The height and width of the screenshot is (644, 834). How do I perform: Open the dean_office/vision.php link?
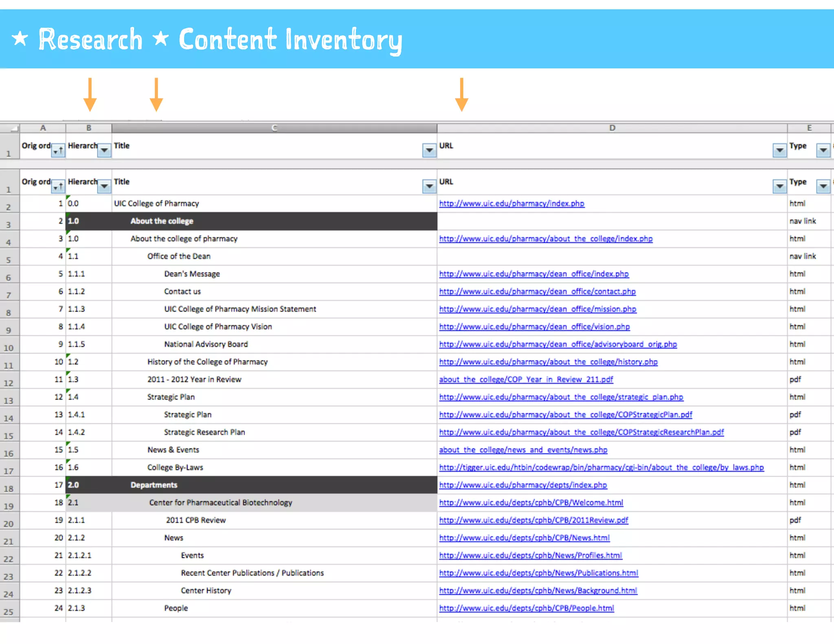coord(534,327)
